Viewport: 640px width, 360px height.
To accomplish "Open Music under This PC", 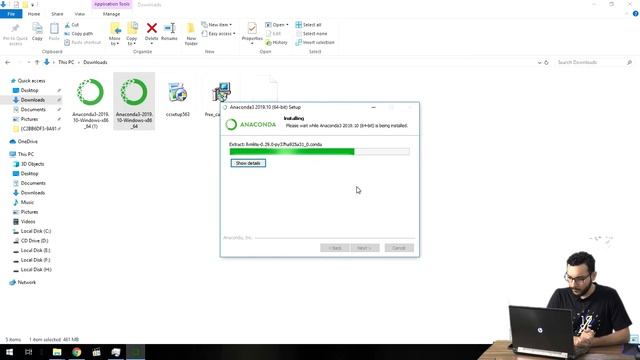I will tap(27, 202).
